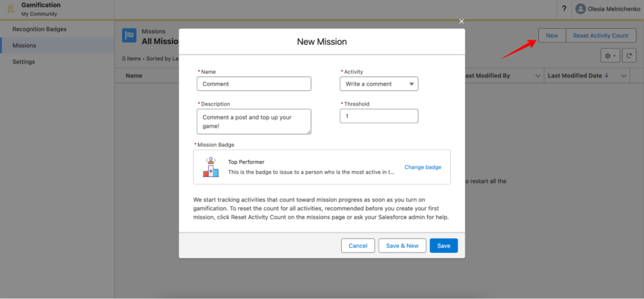Click the New button on Missions page
Viewport: 644px width, 299px height.
[552, 35]
